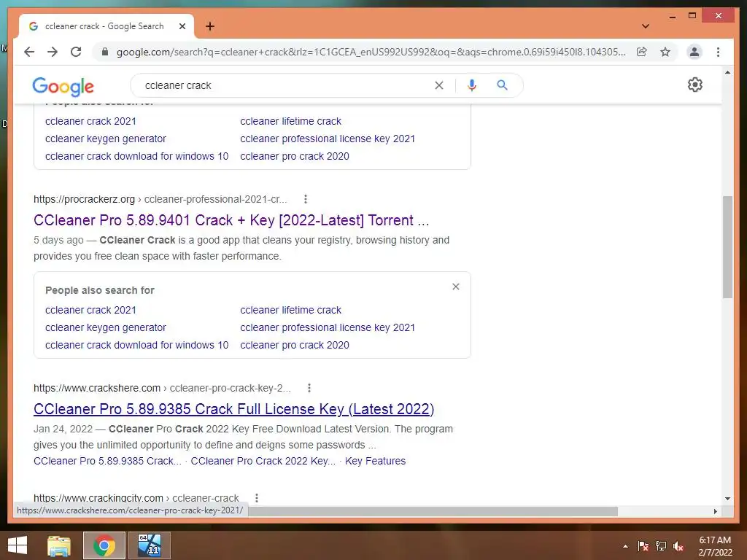Screen dimensions: 747x560
Task: Search ccleaner lifetime crack in the lower box
Action: pyautogui.click(x=290, y=310)
